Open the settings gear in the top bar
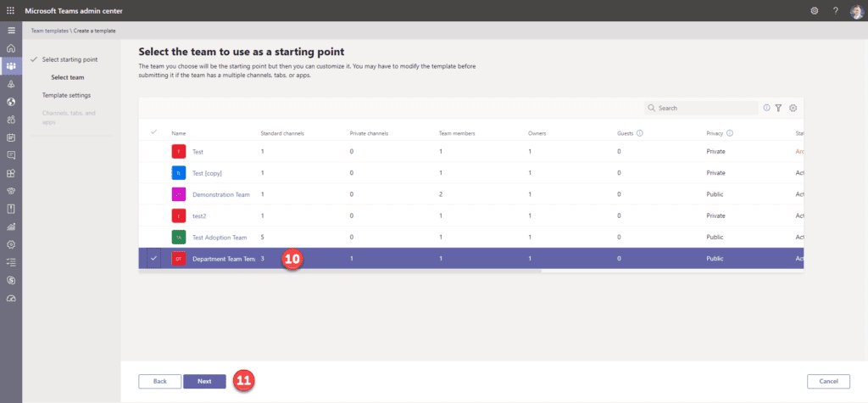 point(815,10)
